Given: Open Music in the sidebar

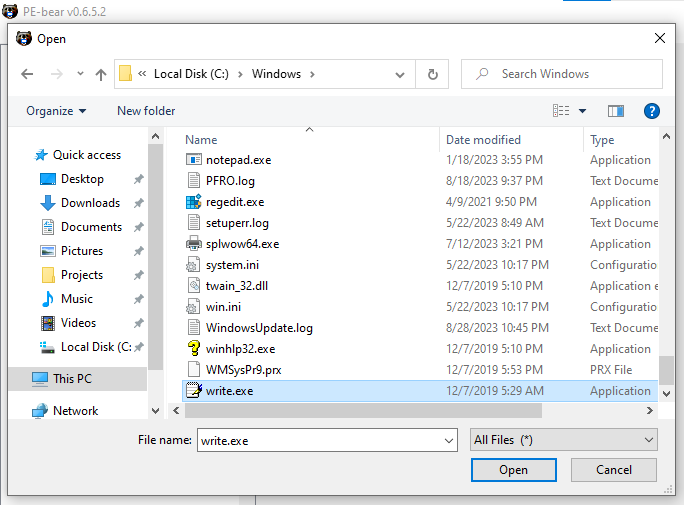Looking at the screenshot, I should pos(76,299).
